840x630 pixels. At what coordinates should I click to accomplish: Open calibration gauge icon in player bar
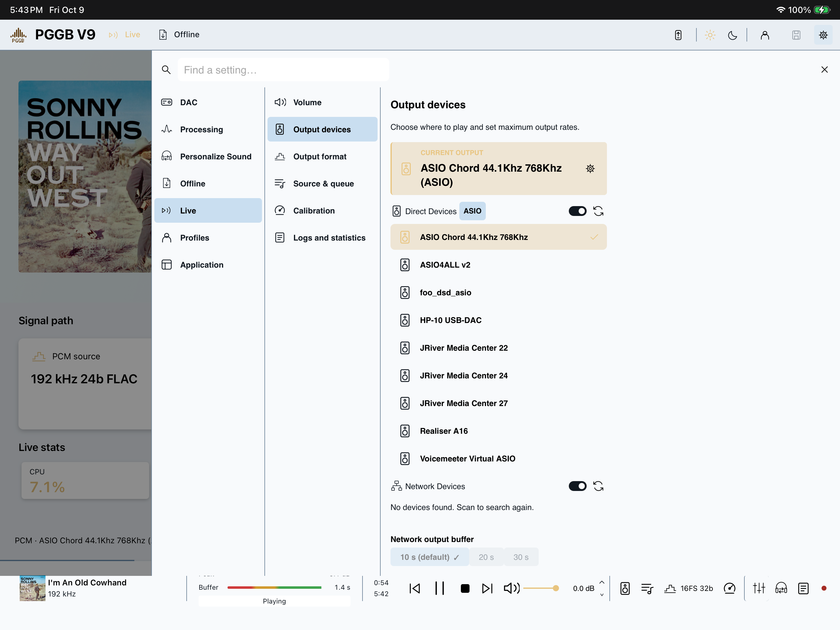(x=730, y=588)
